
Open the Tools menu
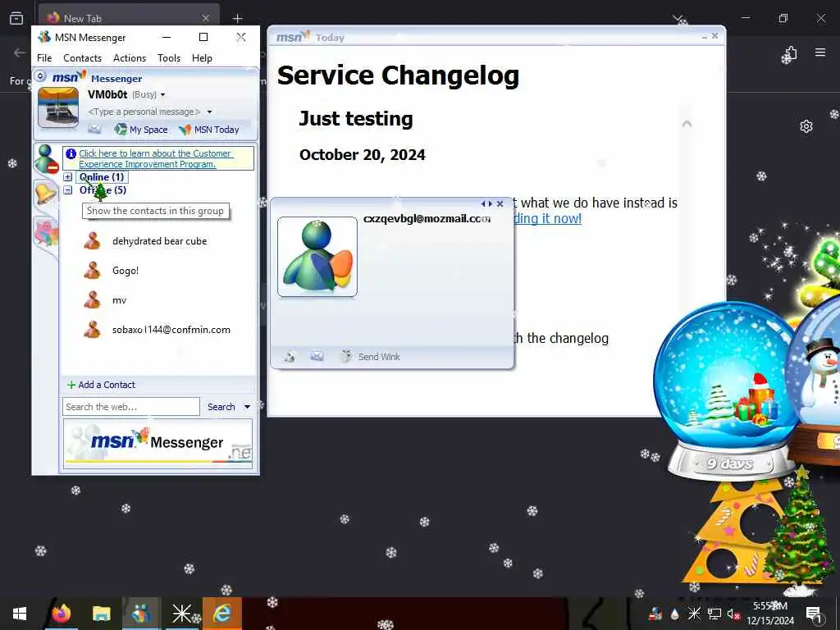(169, 58)
